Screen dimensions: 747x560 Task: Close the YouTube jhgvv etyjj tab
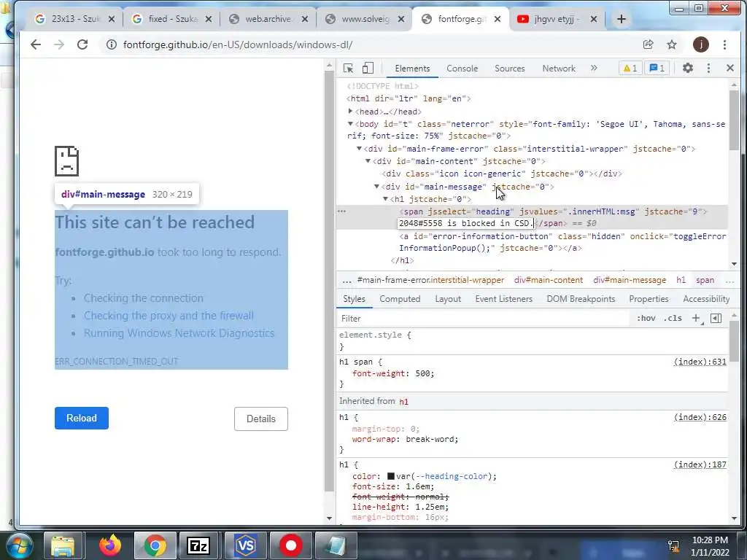pyautogui.click(x=594, y=19)
